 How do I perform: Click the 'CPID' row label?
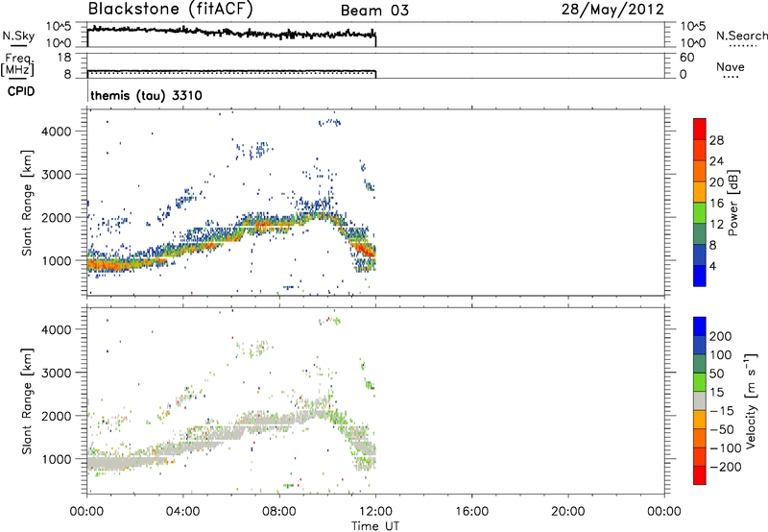pyautogui.click(x=21, y=91)
